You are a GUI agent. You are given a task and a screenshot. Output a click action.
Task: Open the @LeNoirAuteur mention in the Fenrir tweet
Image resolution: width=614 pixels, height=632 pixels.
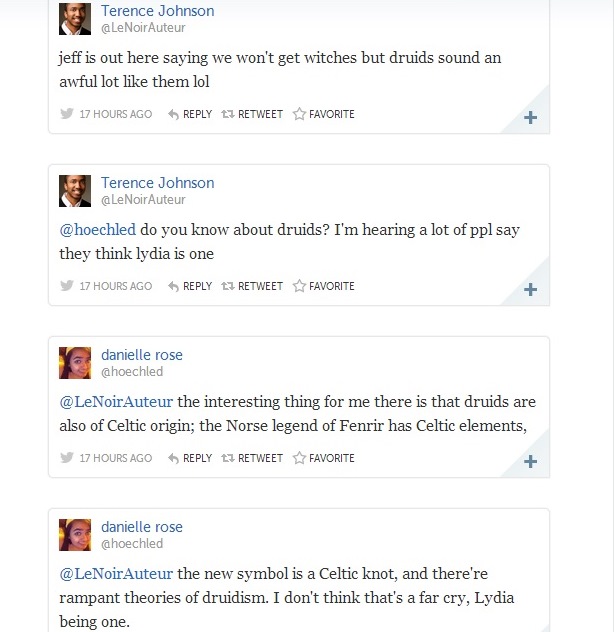click(x=116, y=402)
